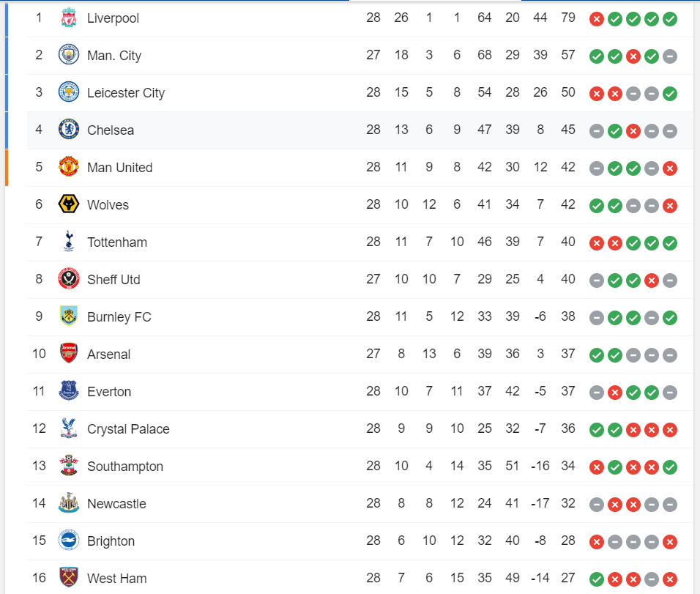The image size is (700, 594).
Task: Open the Crystal Palace eagle crest
Action: coord(69,428)
